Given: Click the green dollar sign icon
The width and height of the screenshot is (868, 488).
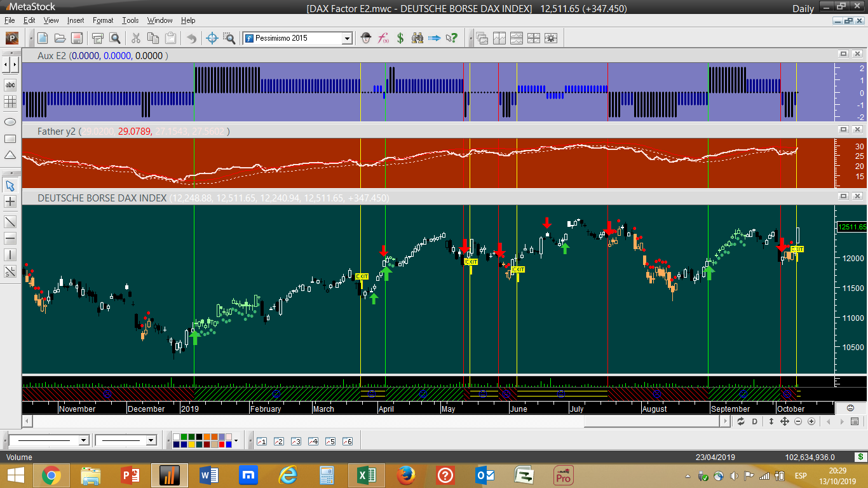Looking at the screenshot, I should (x=400, y=38).
